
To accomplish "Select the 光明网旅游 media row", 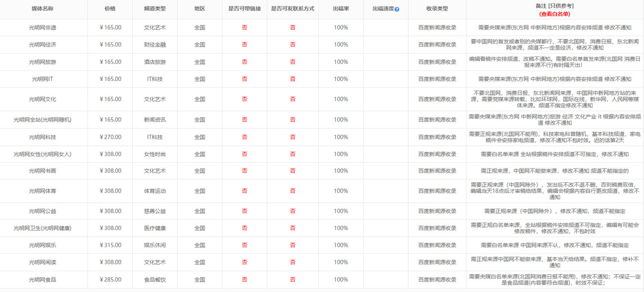I will coord(42,62).
